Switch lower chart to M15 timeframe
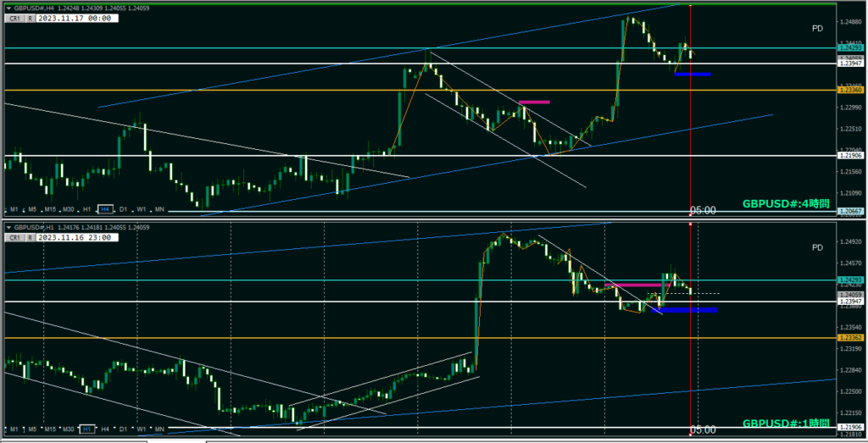The image size is (868, 443). [50, 429]
